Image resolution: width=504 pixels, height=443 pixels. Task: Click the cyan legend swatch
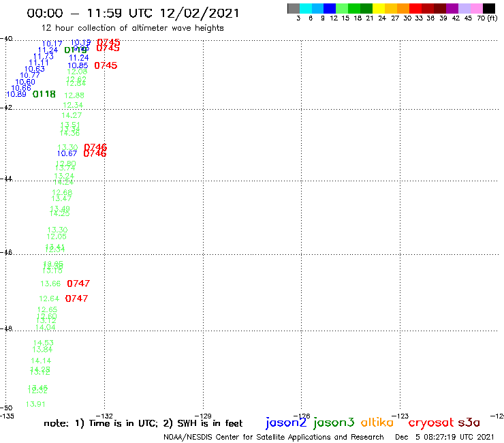pos(306,8)
